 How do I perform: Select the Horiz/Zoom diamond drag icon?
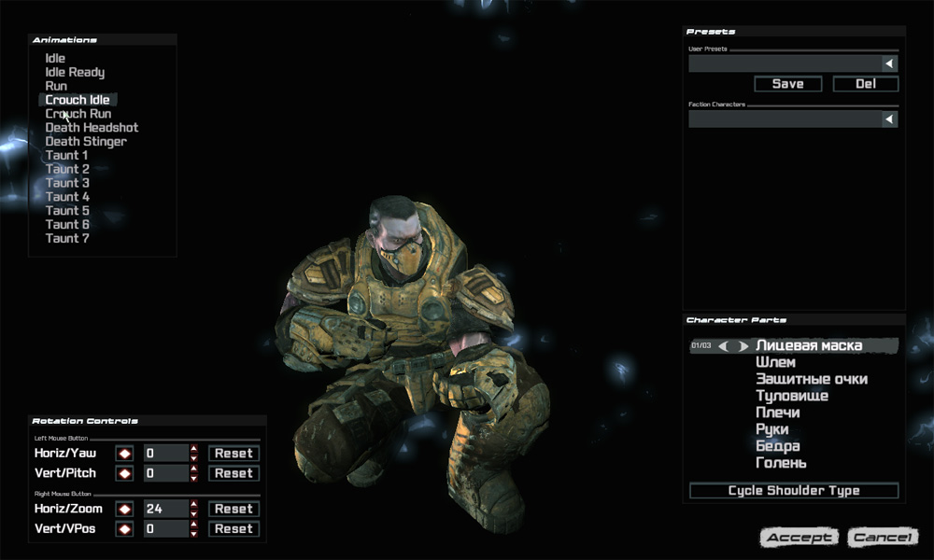[x=124, y=509]
